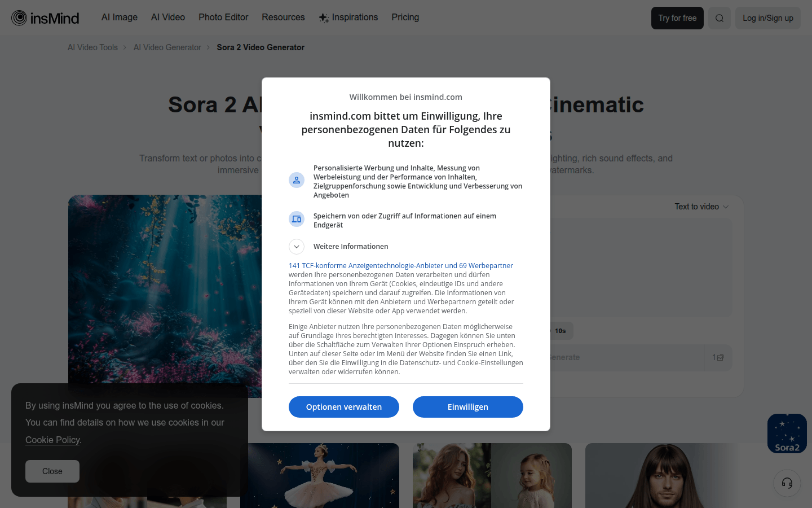Image resolution: width=812 pixels, height=508 pixels.
Task: Click the insMind logo icon
Action: pos(19,18)
